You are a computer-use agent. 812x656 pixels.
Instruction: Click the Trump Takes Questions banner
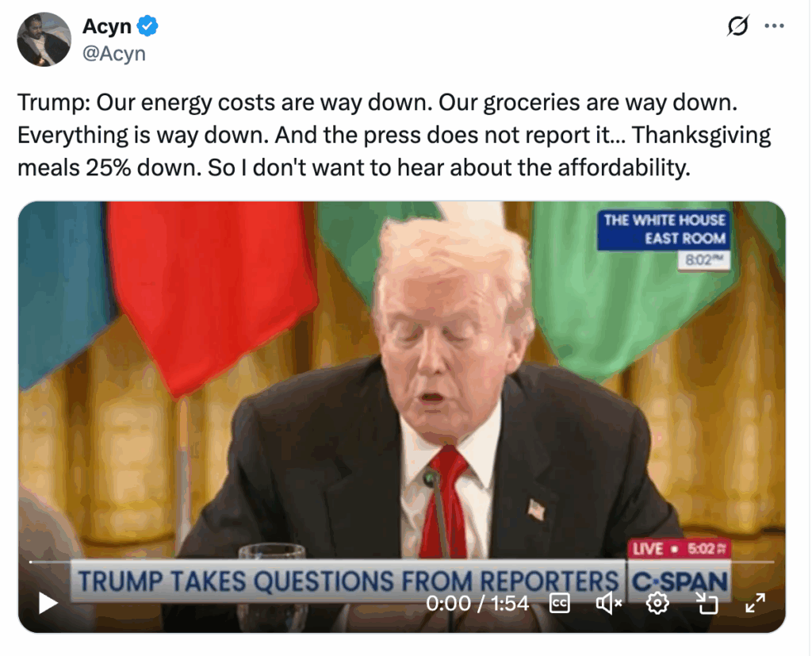coord(348,581)
